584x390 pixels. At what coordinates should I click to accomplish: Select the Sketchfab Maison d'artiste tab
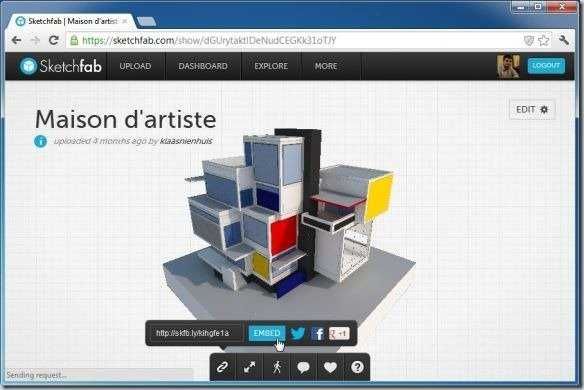[71, 21]
